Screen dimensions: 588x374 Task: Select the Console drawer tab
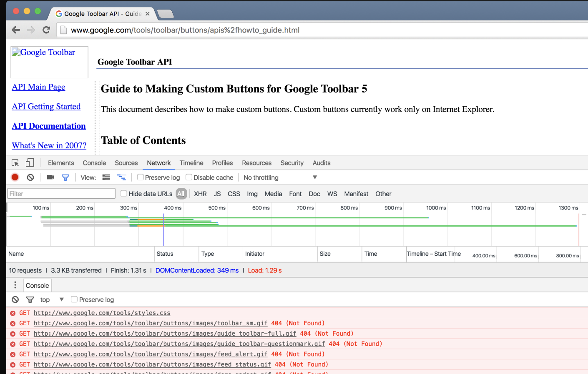point(37,285)
